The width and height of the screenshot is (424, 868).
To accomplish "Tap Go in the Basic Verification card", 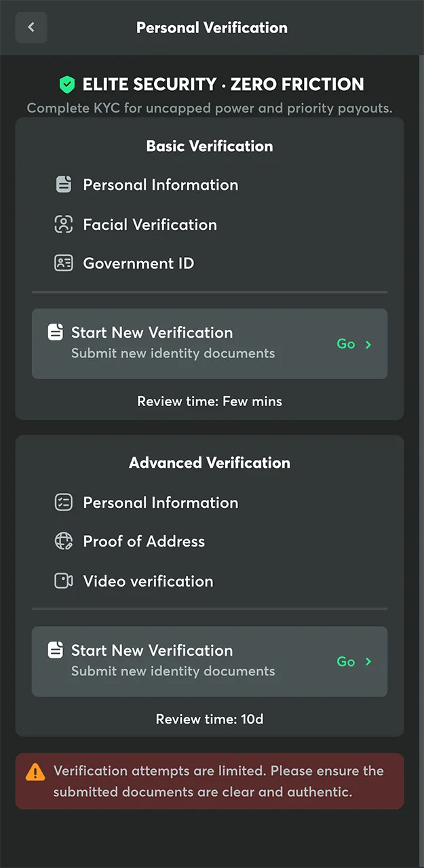I will [x=346, y=344].
